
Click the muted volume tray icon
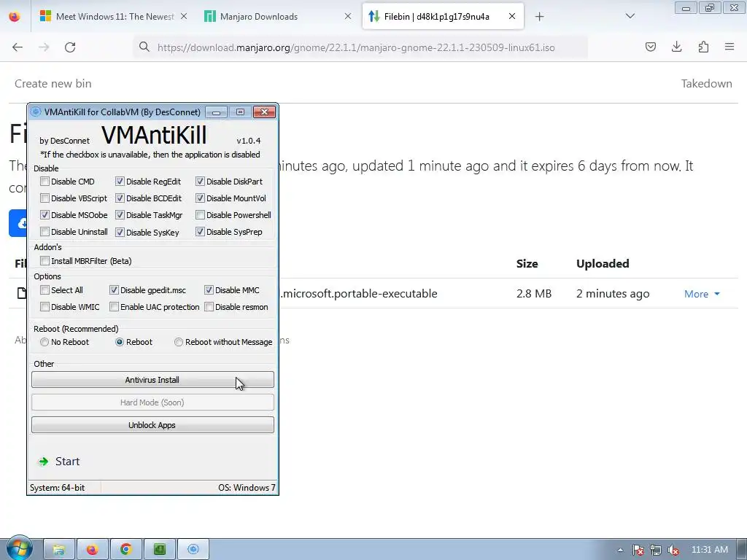(x=673, y=550)
